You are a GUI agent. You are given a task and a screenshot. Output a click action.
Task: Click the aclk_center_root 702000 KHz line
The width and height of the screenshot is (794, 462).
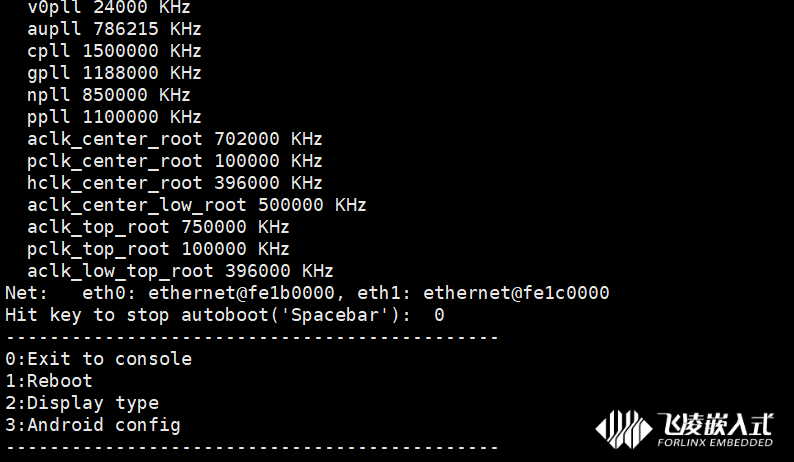coord(175,139)
